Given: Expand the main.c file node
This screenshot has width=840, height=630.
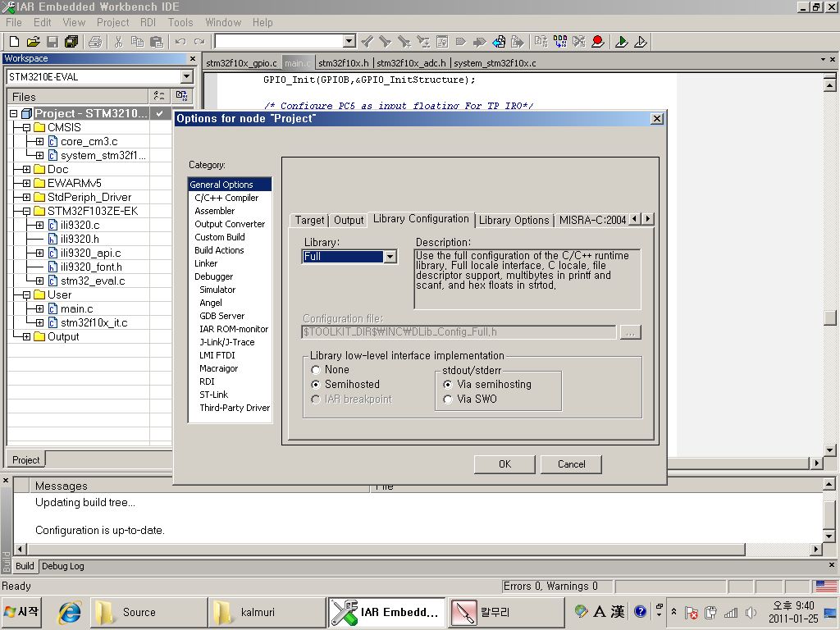Looking at the screenshot, I should tap(39, 308).
